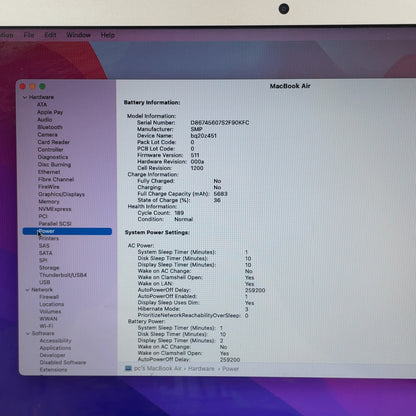Click Hardware in the path bar
The width and height of the screenshot is (416, 416).
pos(201,369)
